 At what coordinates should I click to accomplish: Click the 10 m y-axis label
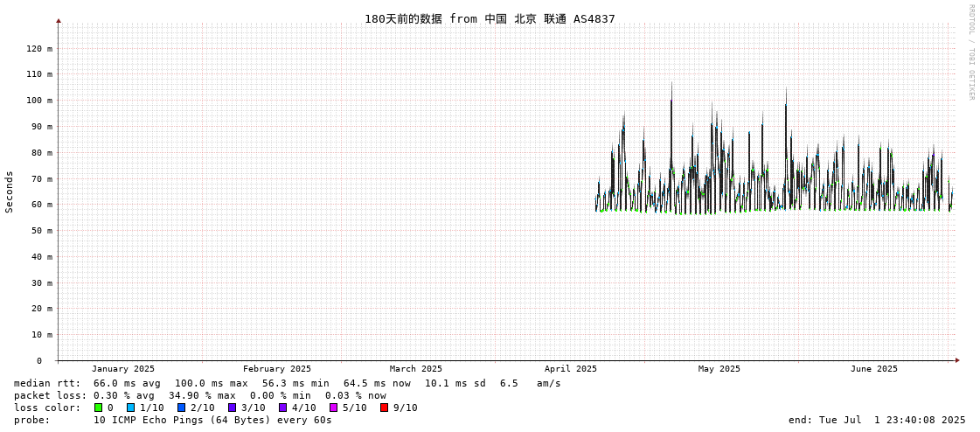coord(43,334)
